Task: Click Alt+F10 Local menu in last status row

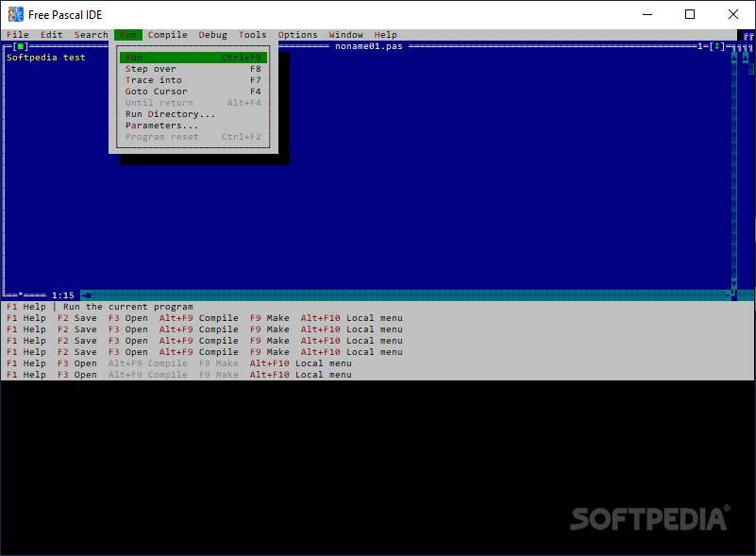Action: point(300,375)
